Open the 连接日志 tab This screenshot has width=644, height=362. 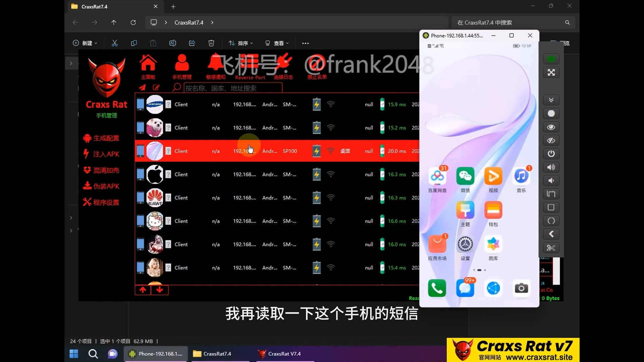click(x=283, y=67)
